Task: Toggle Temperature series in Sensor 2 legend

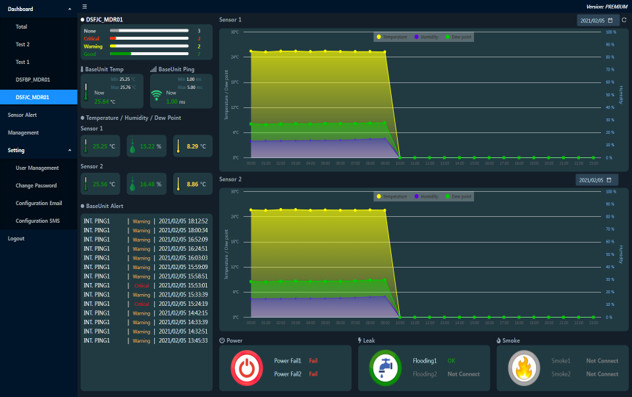Action: (x=392, y=197)
